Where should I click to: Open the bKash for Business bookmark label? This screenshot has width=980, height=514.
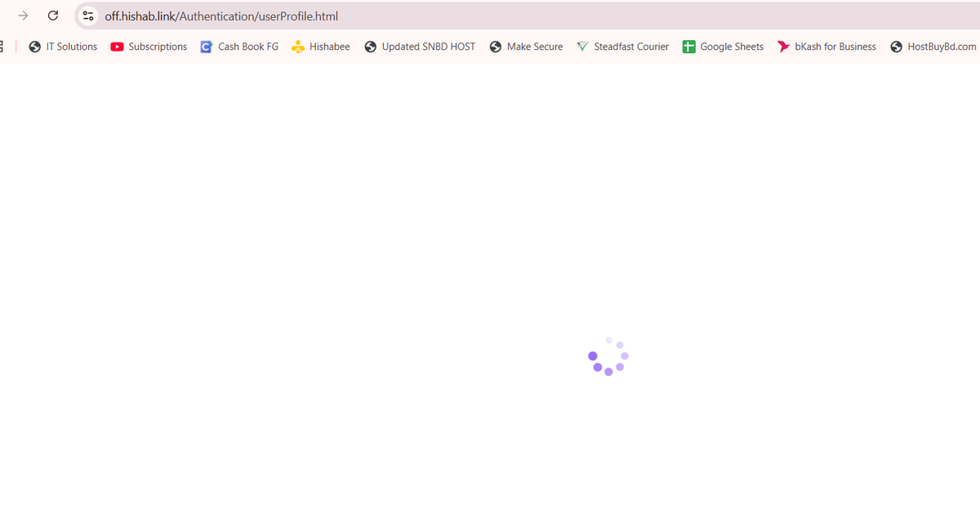(x=835, y=47)
